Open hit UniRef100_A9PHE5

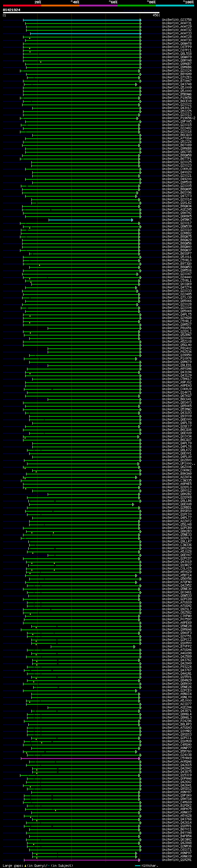(x=177, y=484)
